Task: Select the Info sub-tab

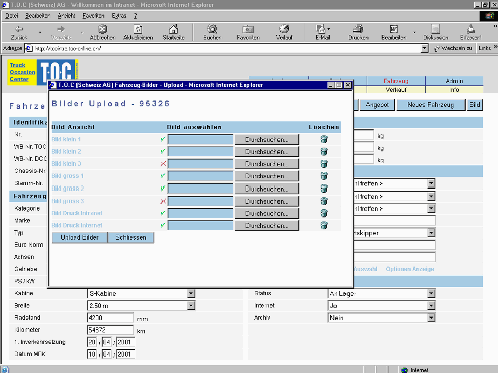Action: tap(454, 90)
